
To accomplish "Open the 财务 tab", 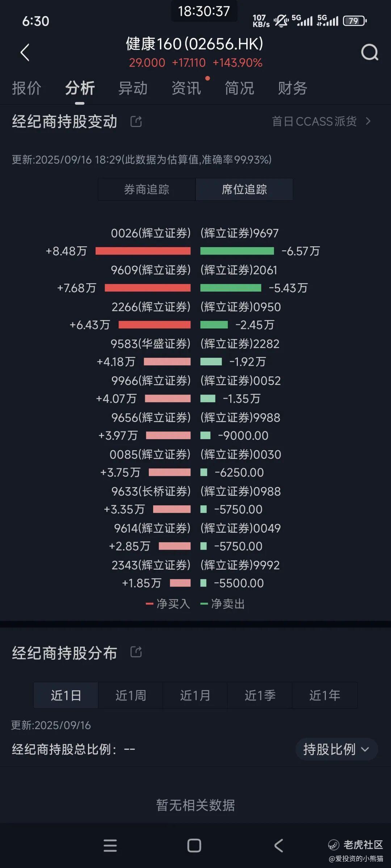I will pyautogui.click(x=293, y=88).
